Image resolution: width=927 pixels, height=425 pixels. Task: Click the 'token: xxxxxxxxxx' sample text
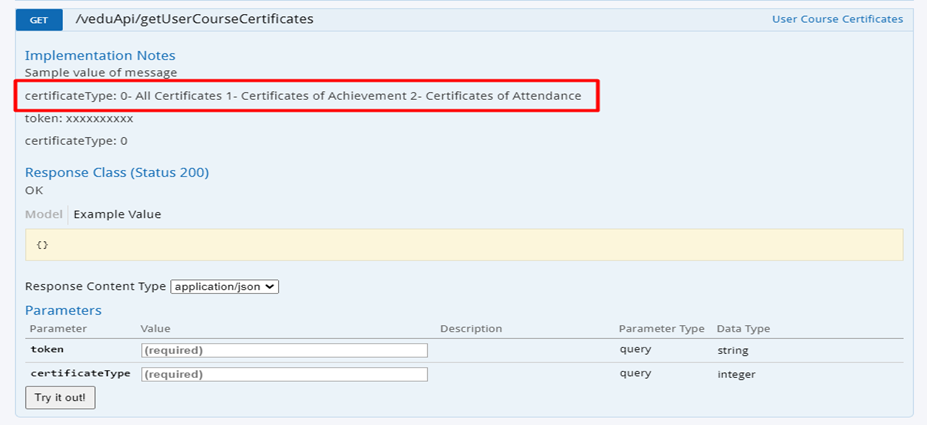coord(79,118)
